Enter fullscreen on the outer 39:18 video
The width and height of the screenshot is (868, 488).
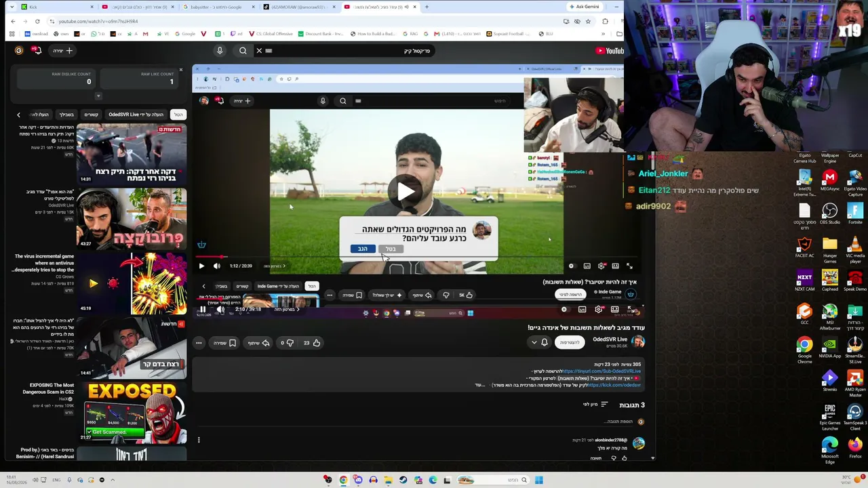pyautogui.click(x=631, y=310)
